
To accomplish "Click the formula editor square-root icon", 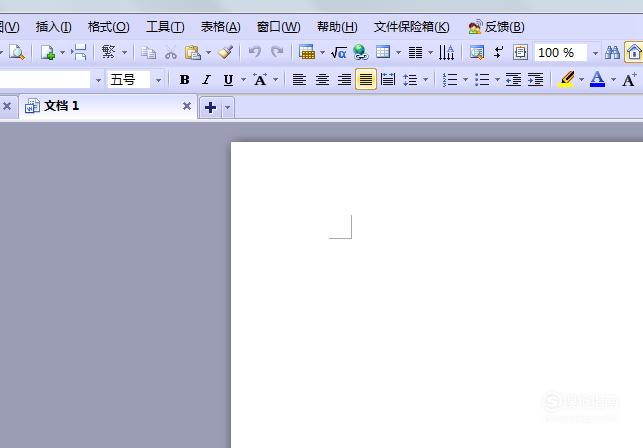I will pos(339,53).
